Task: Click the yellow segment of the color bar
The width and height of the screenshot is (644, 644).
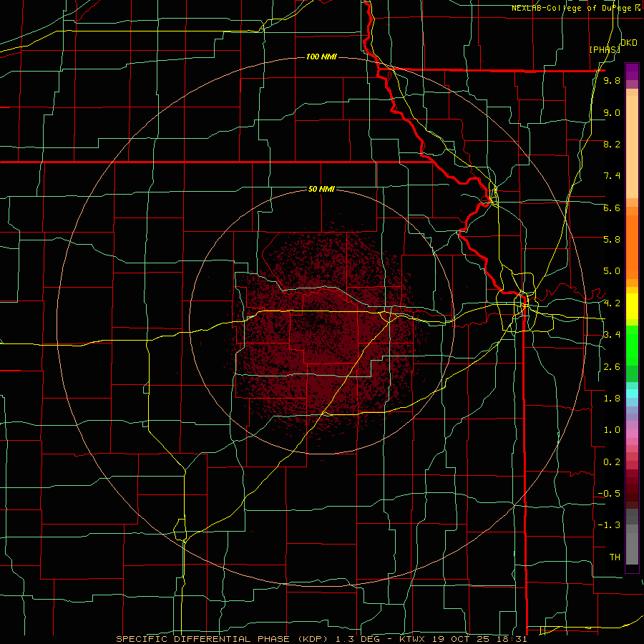Action: (632, 306)
